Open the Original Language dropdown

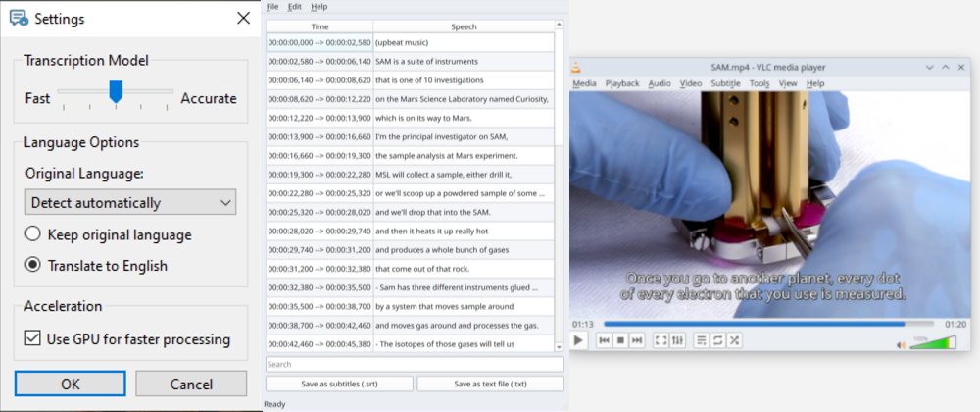point(130,203)
